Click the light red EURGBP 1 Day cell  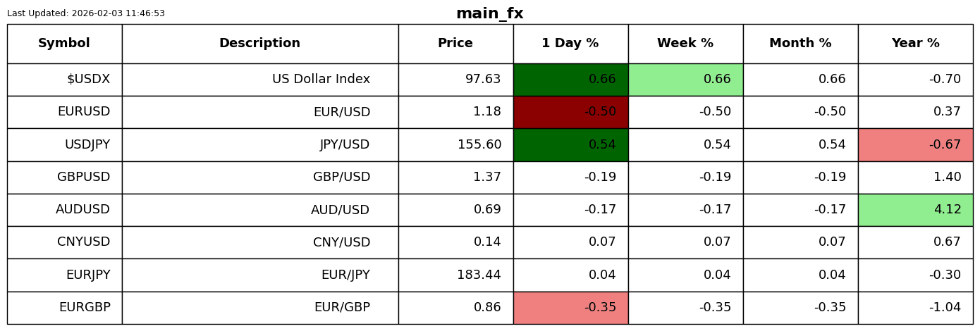pos(570,308)
